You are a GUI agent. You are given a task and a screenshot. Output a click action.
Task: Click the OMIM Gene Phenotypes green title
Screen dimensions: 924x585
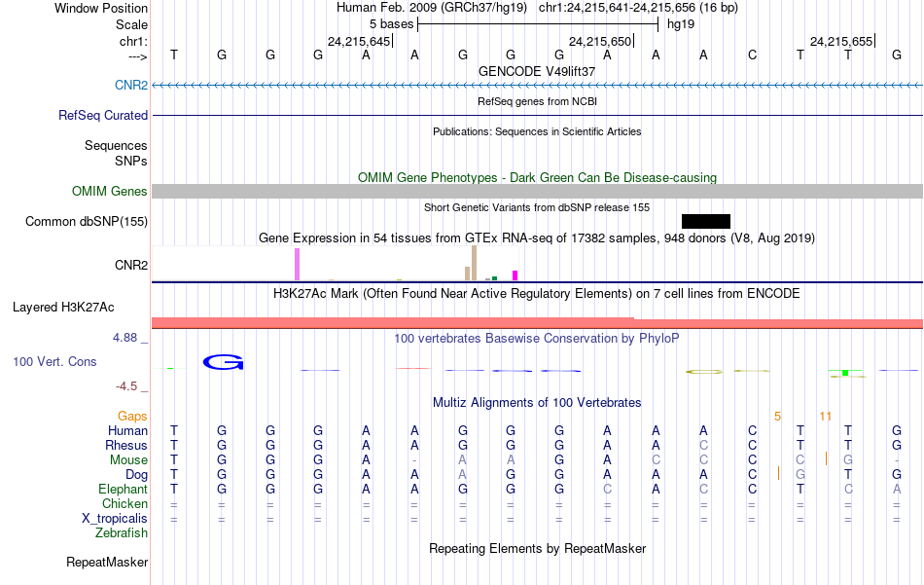[537, 177]
